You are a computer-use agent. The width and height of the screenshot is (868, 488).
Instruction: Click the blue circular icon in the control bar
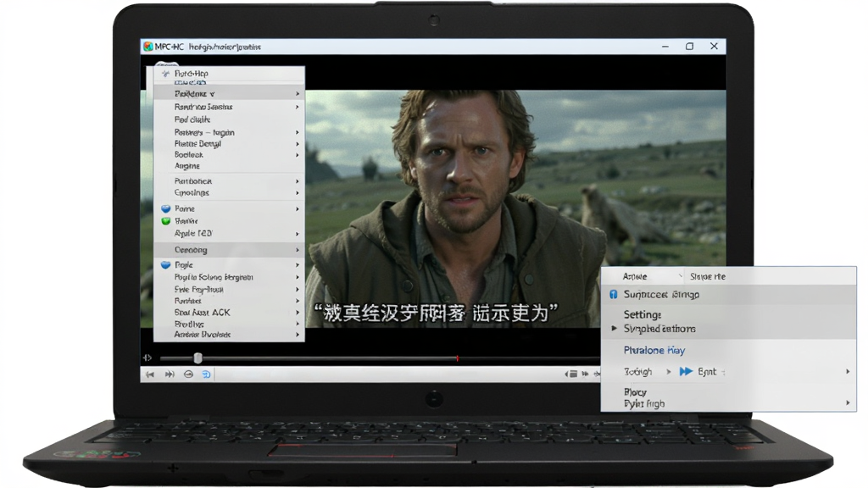tap(206, 374)
